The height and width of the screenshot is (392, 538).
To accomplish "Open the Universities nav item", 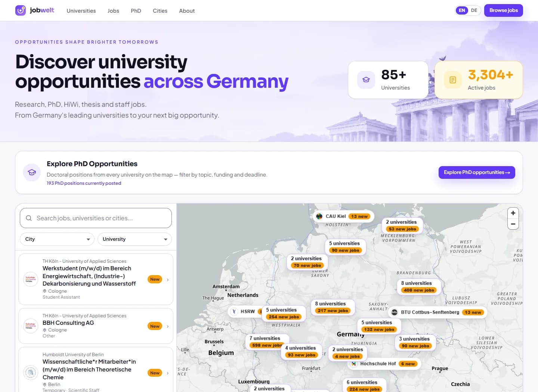I will pos(81,11).
